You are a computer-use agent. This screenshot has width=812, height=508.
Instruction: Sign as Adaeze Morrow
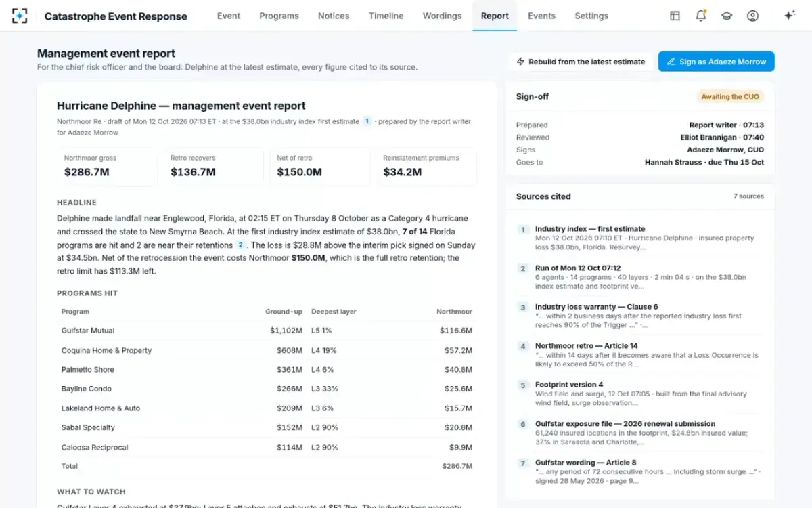(x=716, y=62)
